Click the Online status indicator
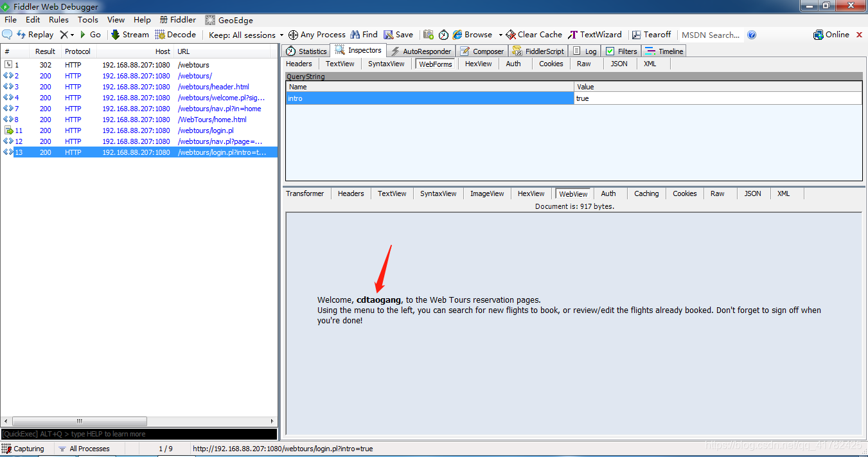This screenshot has width=868, height=457. point(831,35)
